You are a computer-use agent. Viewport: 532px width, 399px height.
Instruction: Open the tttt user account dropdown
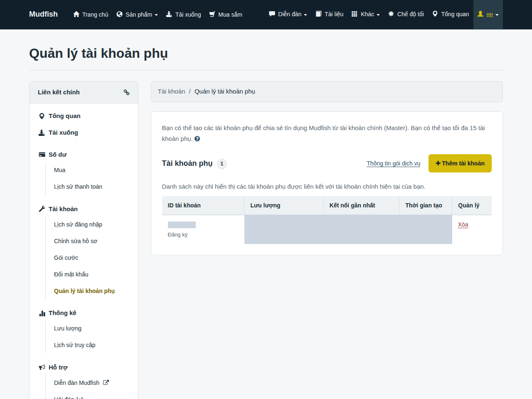[x=488, y=15]
